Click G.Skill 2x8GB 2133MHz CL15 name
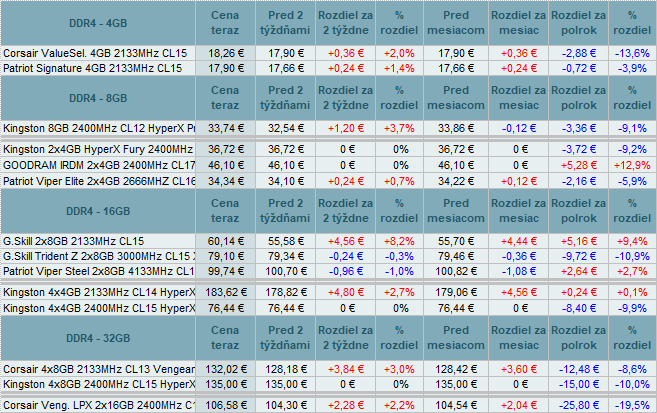Image resolution: width=657 pixels, height=413 pixels. pos(73,241)
